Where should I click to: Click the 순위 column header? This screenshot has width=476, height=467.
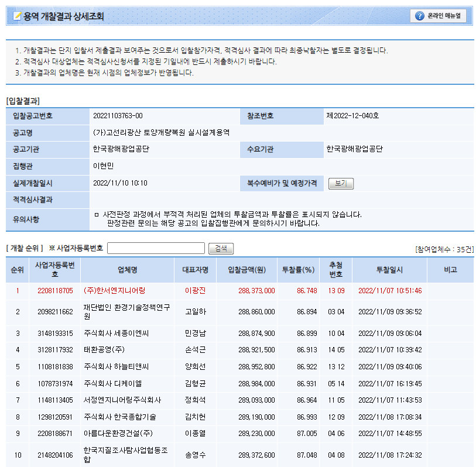click(x=18, y=270)
